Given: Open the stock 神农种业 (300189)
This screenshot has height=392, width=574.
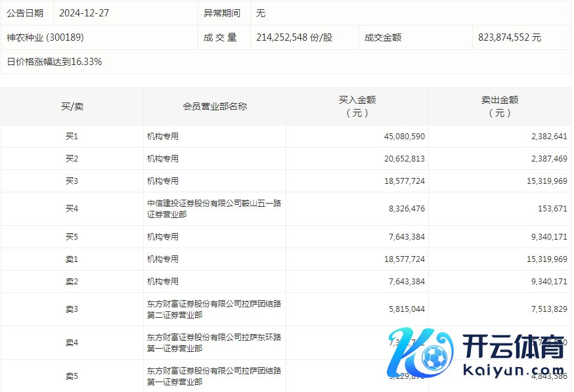Looking at the screenshot, I should [45, 37].
